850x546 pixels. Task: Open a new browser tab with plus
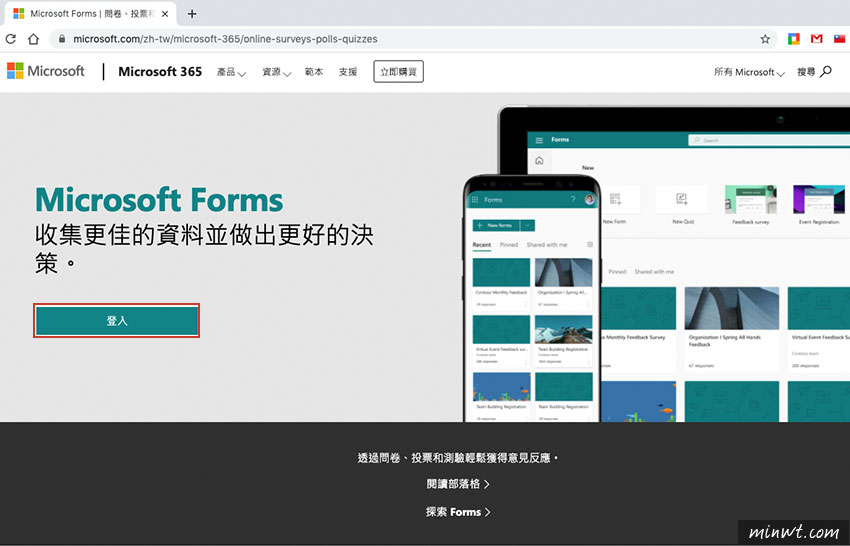[192, 14]
